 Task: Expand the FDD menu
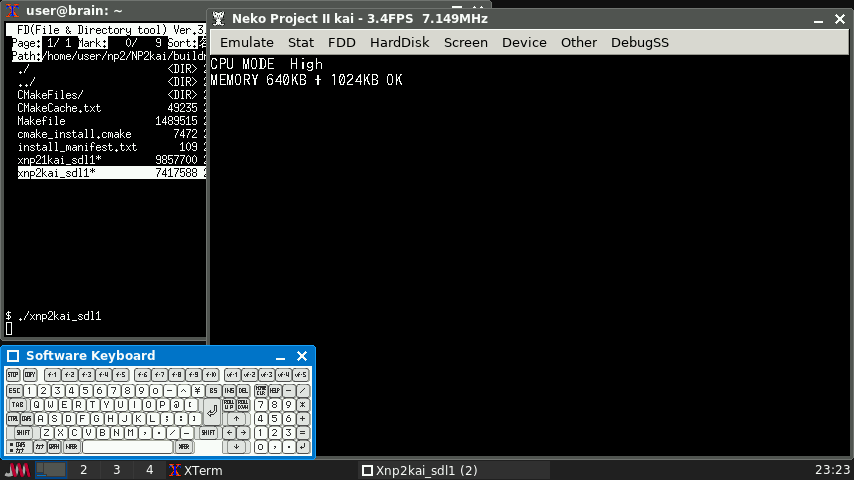click(x=342, y=42)
